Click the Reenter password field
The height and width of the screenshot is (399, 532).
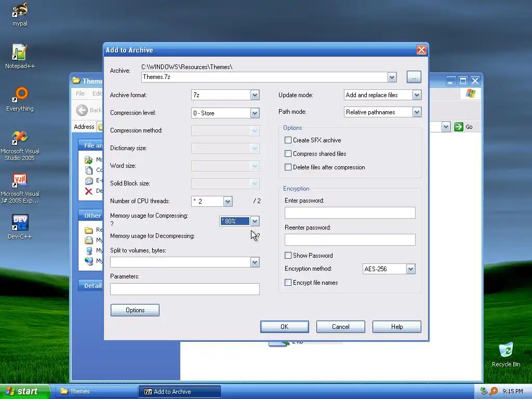pos(350,240)
